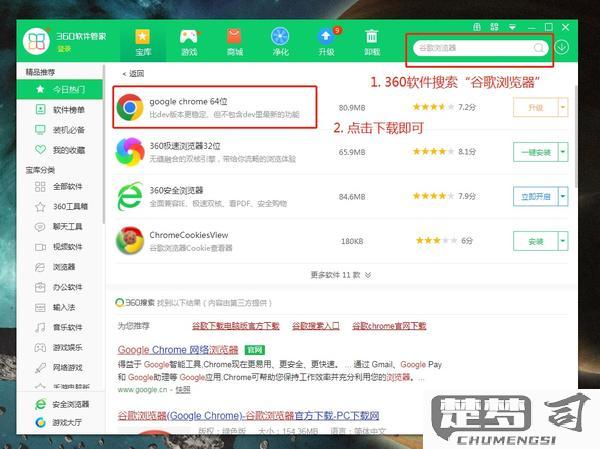Expand the dropdown beside the chrome 升级 button
Image resolution: width=600 pixels, height=449 pixels.
(x=563, y=108)
